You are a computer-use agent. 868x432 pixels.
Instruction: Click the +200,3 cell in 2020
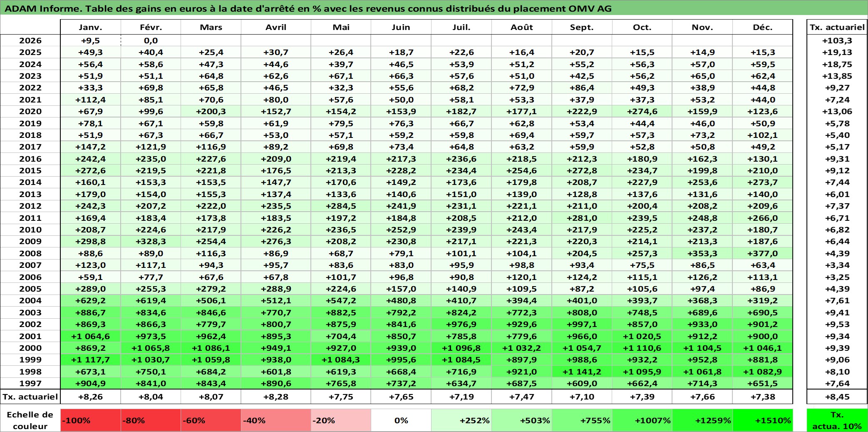tap(211, 111)
